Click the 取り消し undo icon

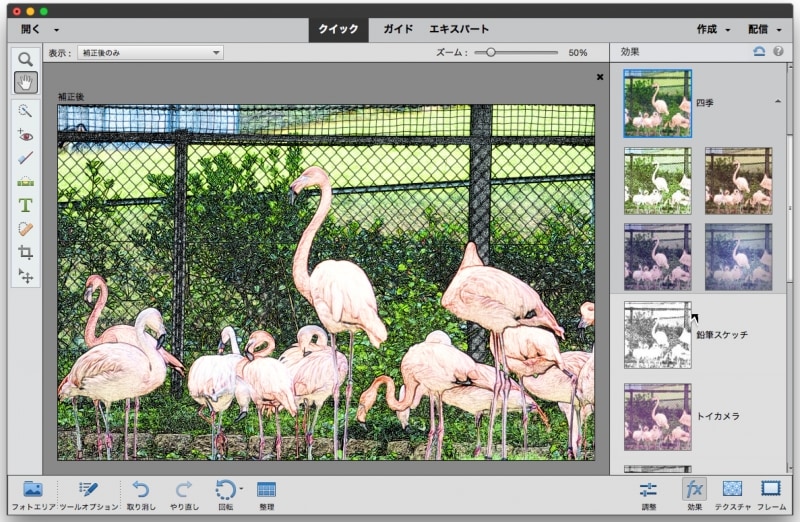click(141, 490)
